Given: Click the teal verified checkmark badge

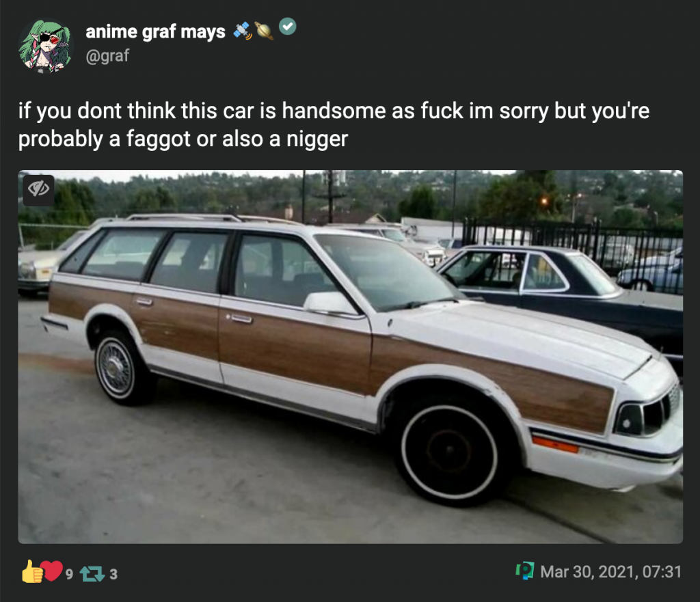Looking at the screenshot, I should click(288, 27).
